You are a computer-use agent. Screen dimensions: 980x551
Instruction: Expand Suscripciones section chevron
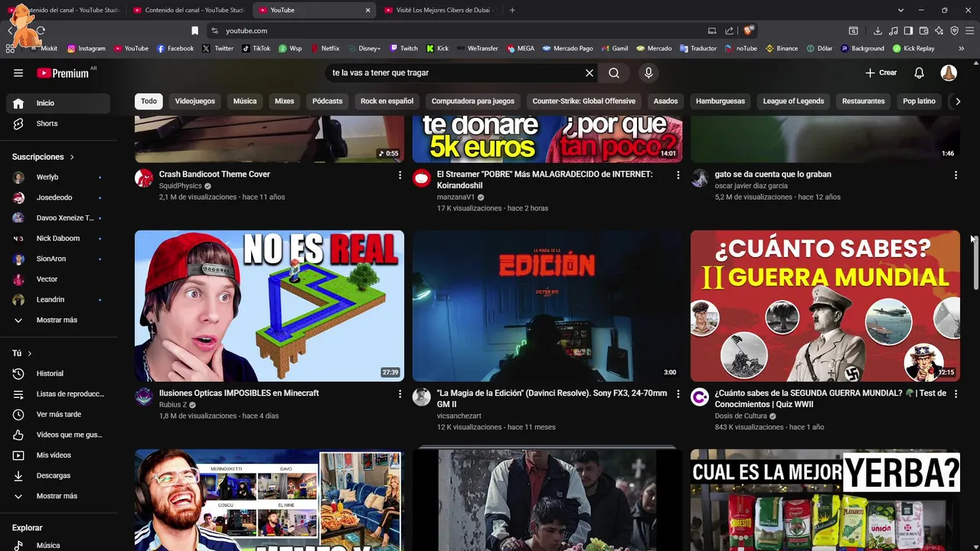pyautogui.click(x=72, y=157)
